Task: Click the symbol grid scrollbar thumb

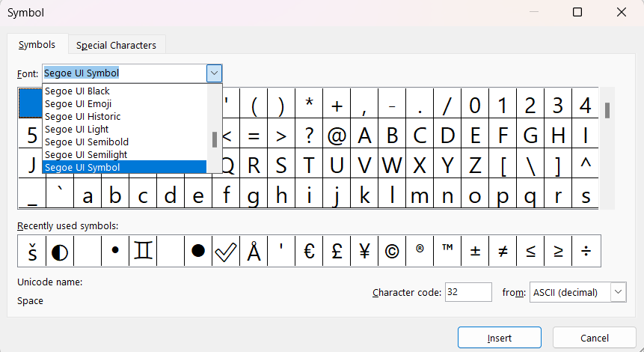Action: [x=607, y=110]
